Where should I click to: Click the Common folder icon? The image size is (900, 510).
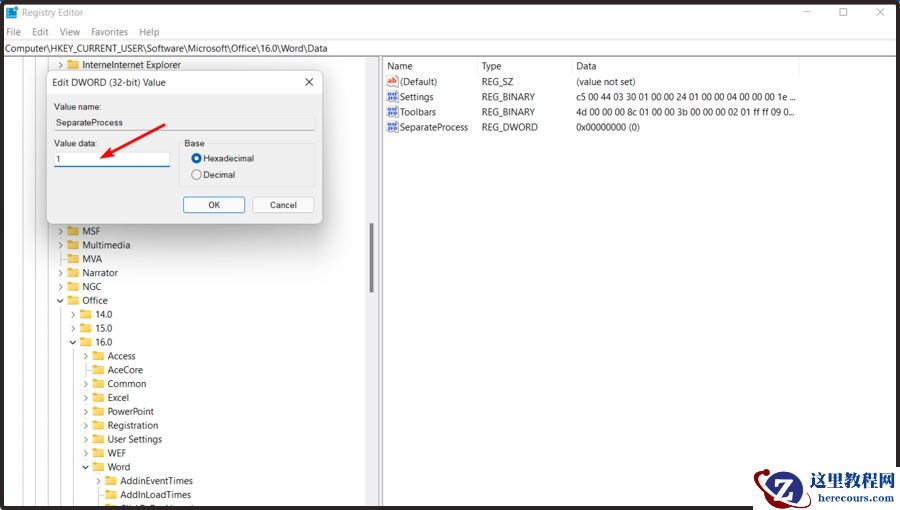point(98,383)
